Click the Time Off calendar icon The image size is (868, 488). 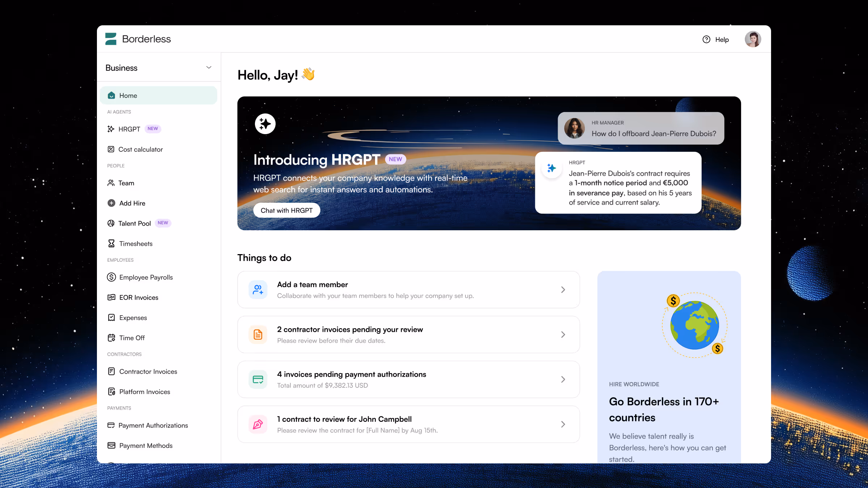[x=111, y=338]
